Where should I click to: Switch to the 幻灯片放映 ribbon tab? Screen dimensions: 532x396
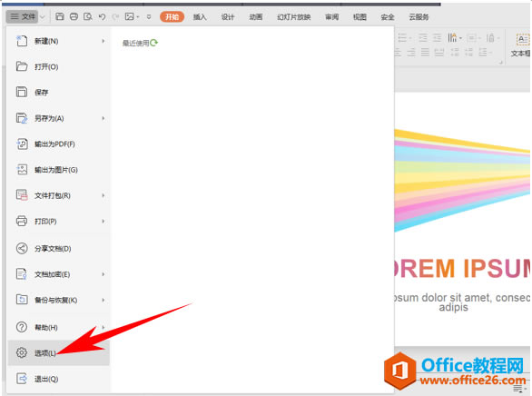pyautogui.click(x=294, y=17)
